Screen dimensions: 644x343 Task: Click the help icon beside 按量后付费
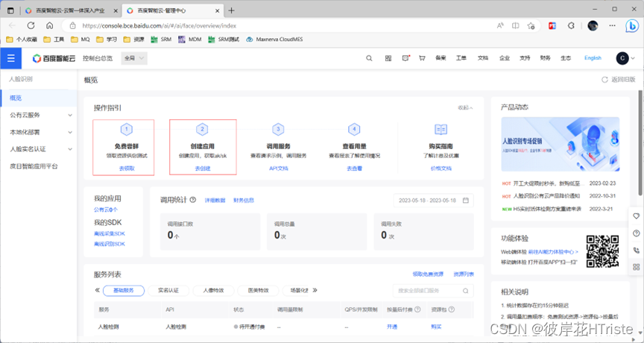coord(417,309)
